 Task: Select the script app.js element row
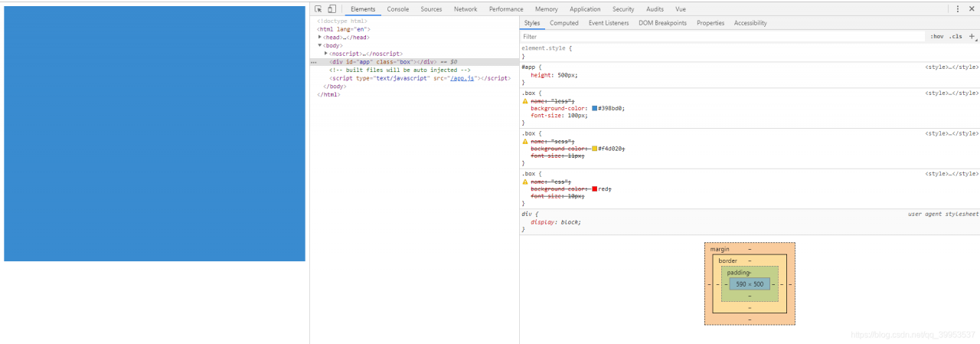420,78
